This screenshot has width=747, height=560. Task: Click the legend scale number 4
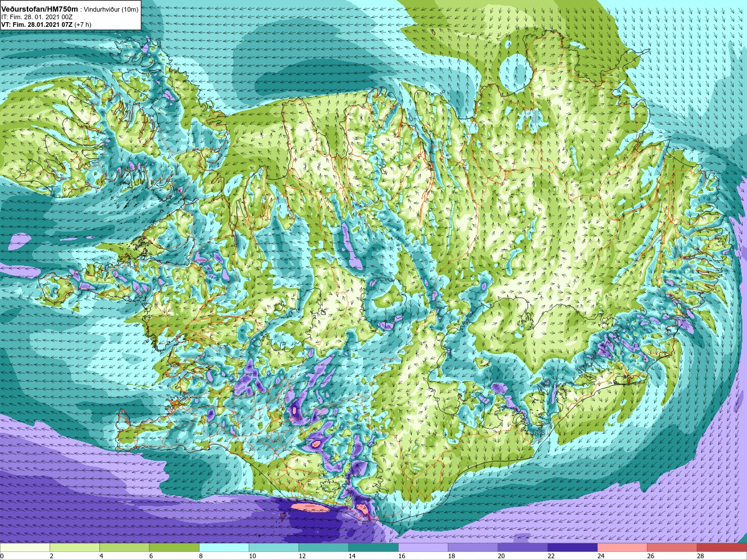pyautogui.click(x=102, y=556)
